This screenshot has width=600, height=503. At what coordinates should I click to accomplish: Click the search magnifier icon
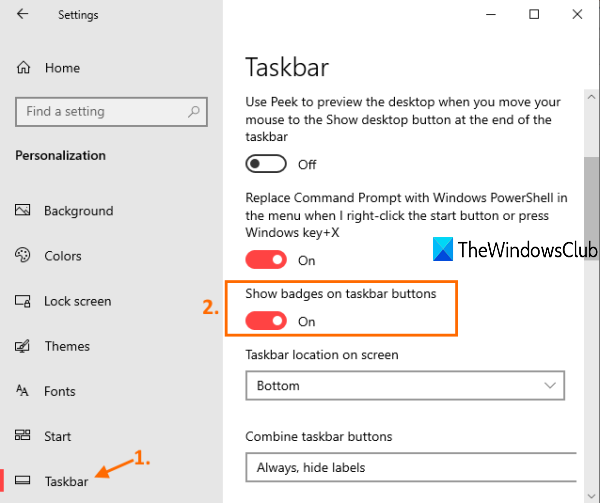tap(193, 112)
